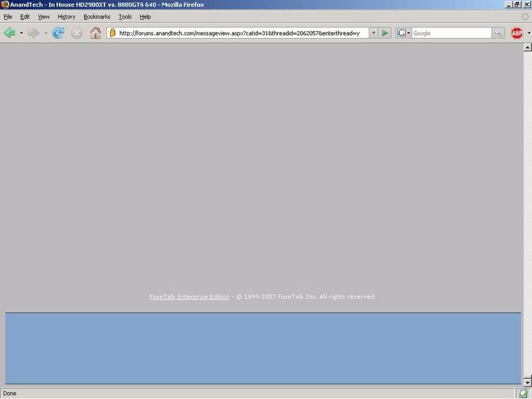The width and height of the screenshot is (532, 399).
Task: Click the green Go arrow button
Action: tap(385, 33)
